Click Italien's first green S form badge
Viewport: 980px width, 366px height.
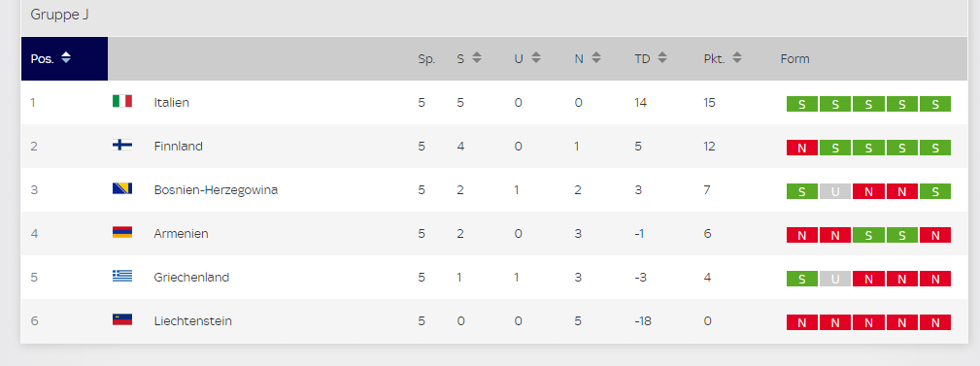pyautogui.click(x=802, y=104)
